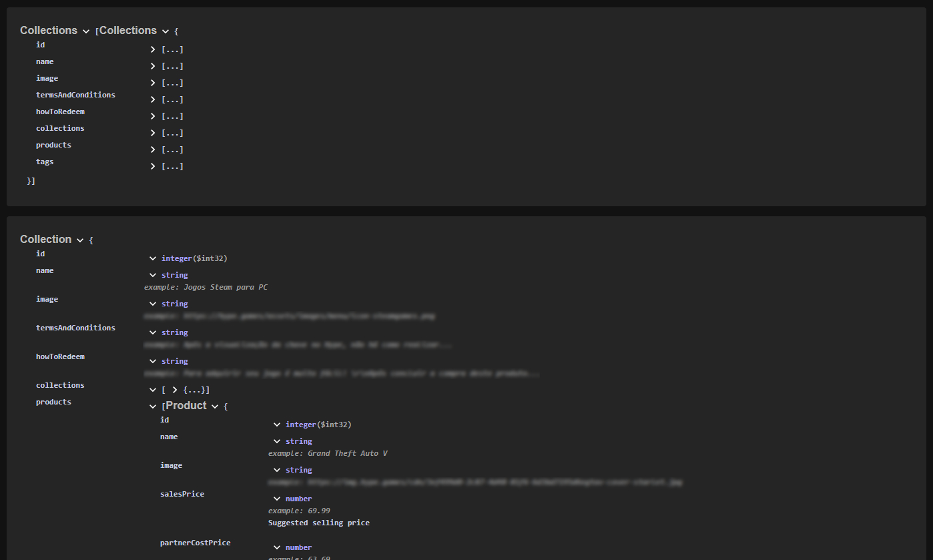Collapse the Collection name string details

tap(153, 275)
